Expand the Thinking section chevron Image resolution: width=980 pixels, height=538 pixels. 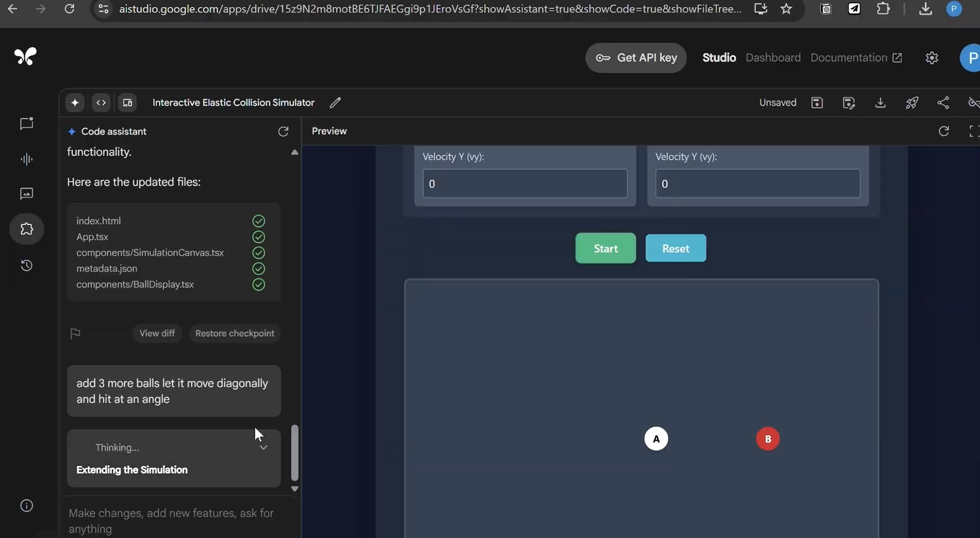click(263, 448)
